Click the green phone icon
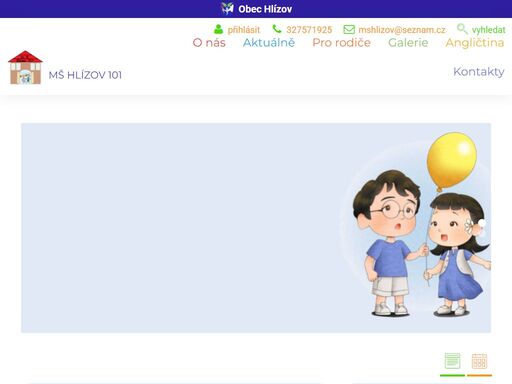The image size is (512, 384). click(x=277, y=29)
